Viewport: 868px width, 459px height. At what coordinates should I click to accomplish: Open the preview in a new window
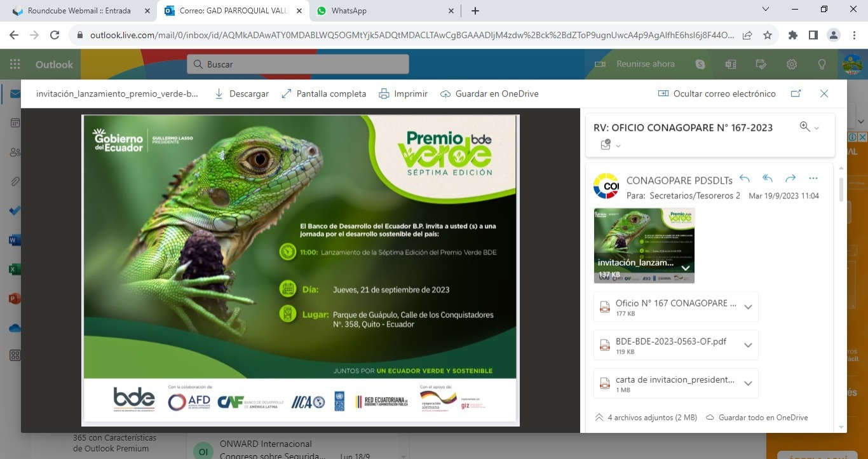coord(796,93)
